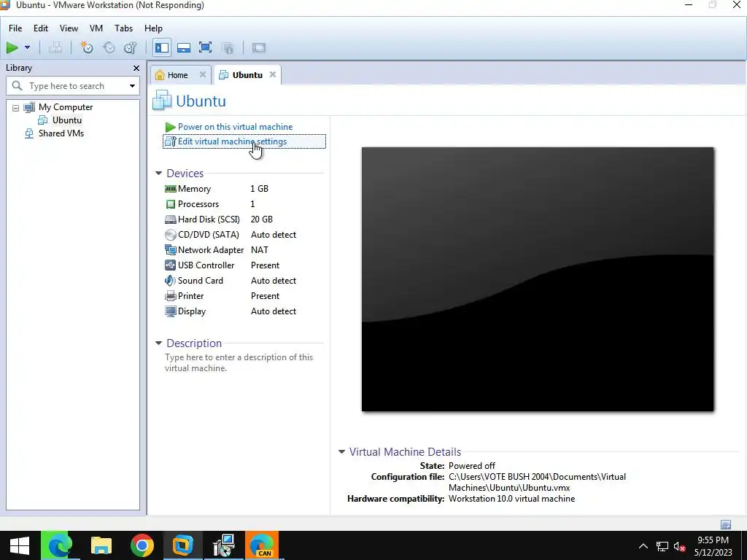Click the NAT network adapter value
Viewport: 747px width, 560px height.
click(x=260, y=249)
